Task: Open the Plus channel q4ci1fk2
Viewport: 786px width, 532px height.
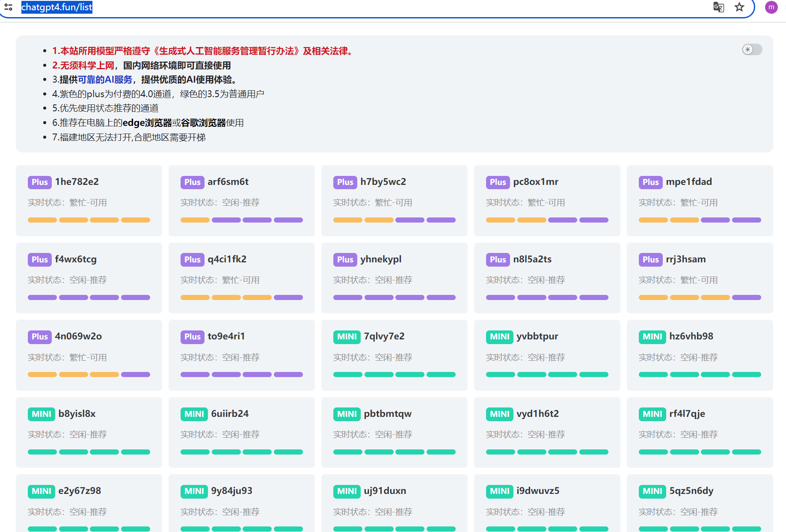Action: (x=242, y=278)
